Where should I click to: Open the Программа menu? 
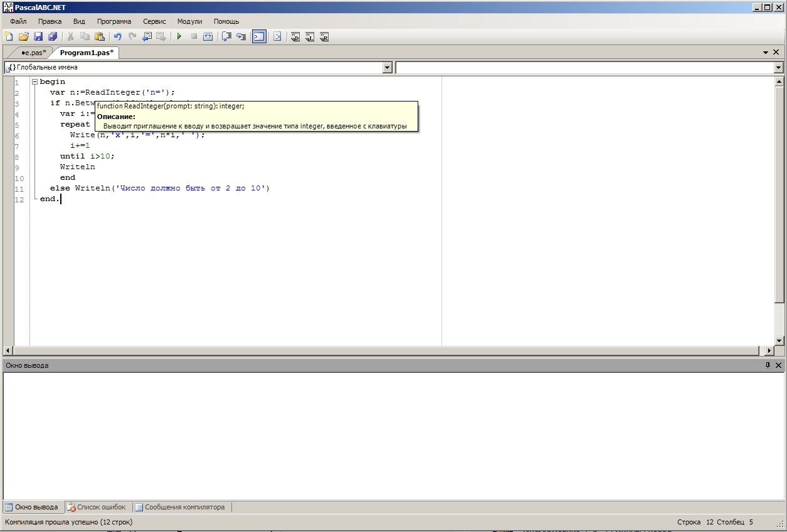114,21
